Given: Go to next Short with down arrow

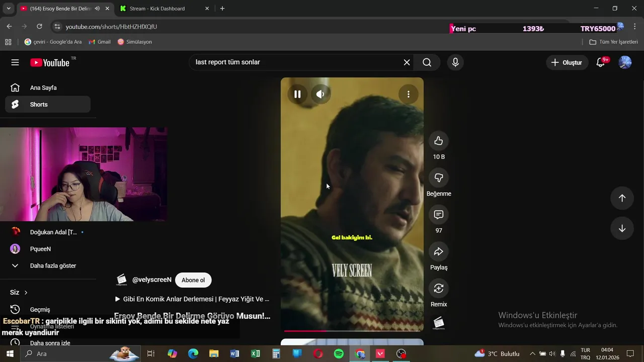Looking at the screenshot, I should click(x=622, y=228).
